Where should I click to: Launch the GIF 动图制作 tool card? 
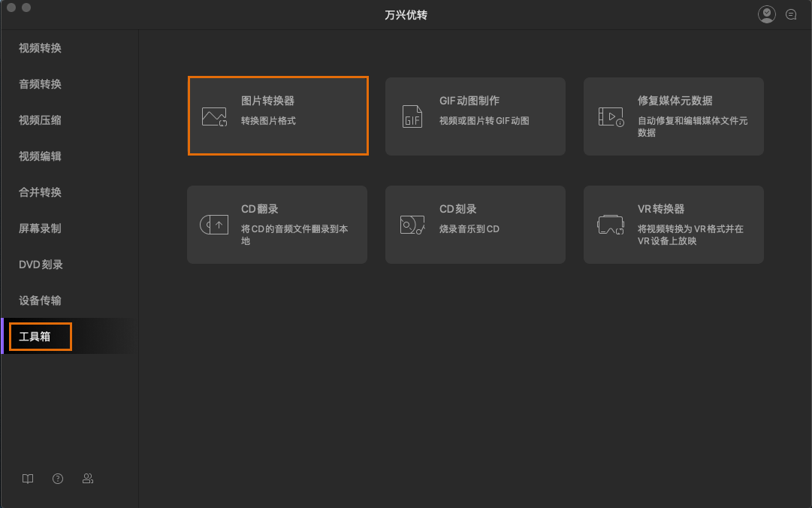tap(475, 116)
